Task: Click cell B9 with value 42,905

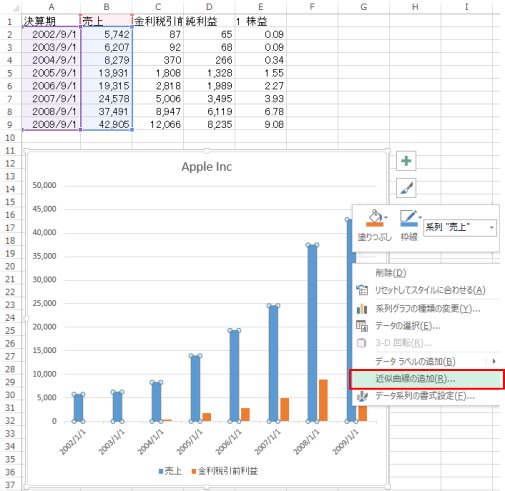Action: [x=106, y=124]
